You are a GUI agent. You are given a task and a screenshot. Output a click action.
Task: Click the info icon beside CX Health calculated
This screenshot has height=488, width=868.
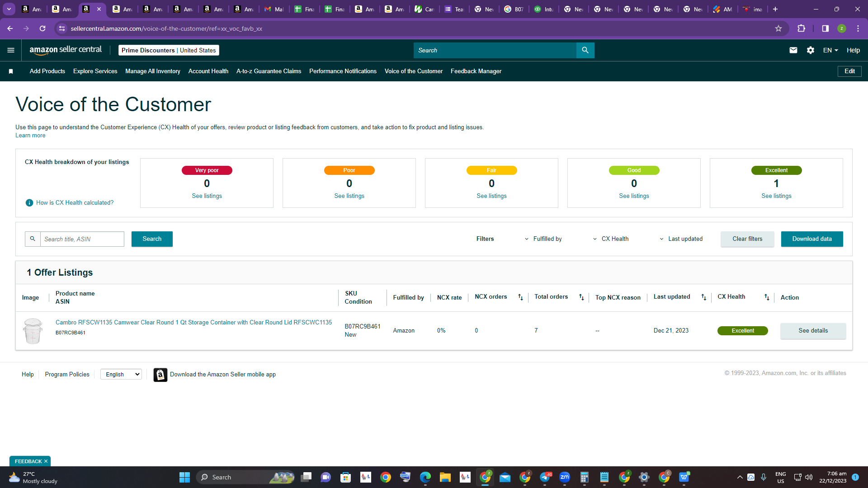click(x=29, y=203)
